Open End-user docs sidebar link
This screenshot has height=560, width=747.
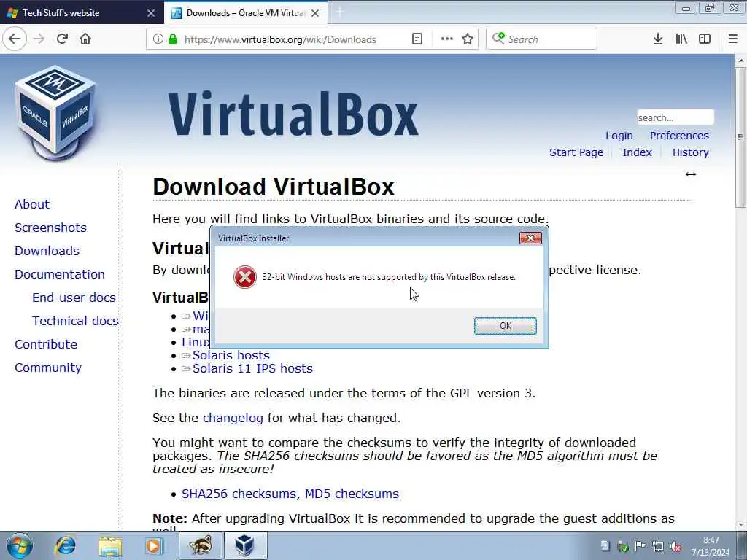(x=74, y=297)
